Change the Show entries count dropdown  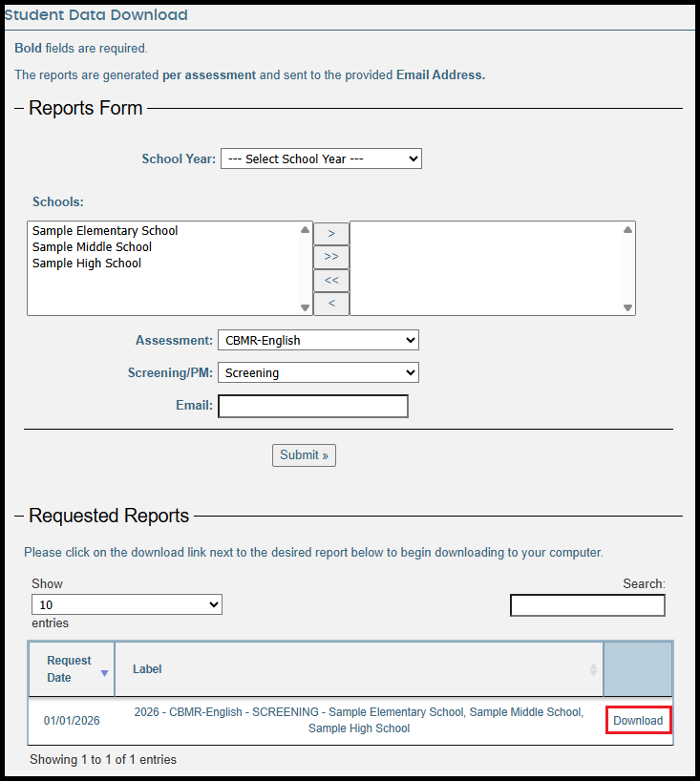127,604
